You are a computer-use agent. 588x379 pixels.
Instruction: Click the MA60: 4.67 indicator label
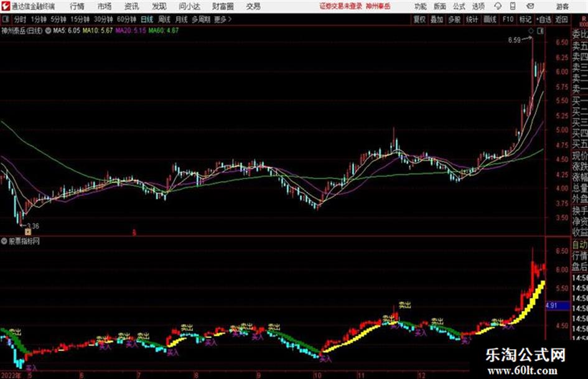164,30
